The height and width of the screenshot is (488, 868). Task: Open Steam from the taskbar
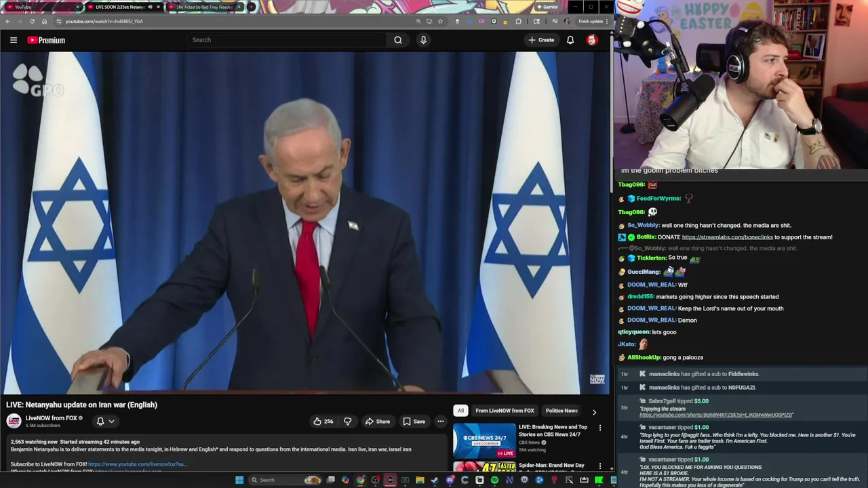pyautogui.click(x=435, y=480)
